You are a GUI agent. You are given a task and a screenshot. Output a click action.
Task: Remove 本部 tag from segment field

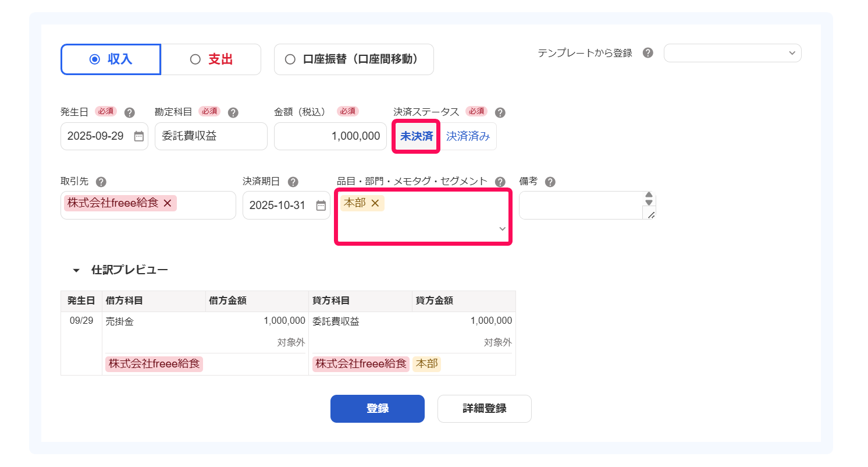click(x=375, y=203)
